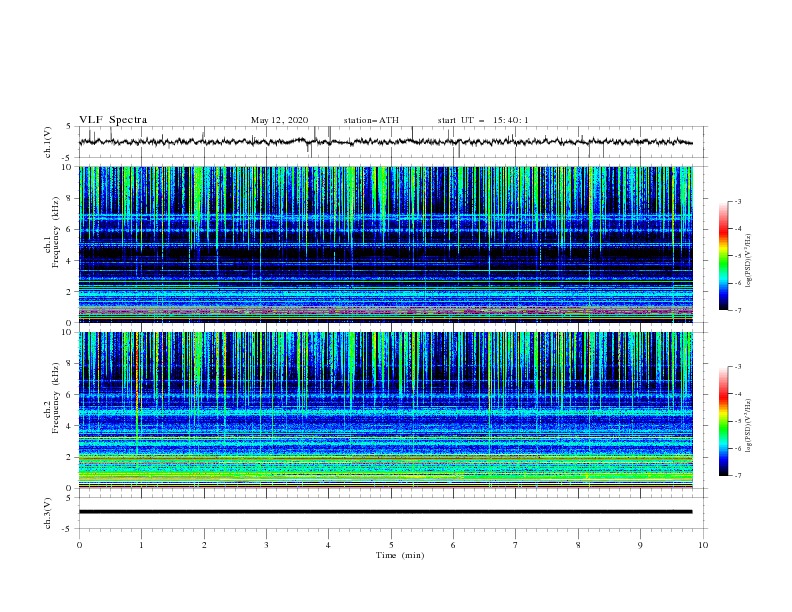The width and height of the screenshot is (792, 612).
Task: Select the "start UT = 15:40:1" text
Action: coord(483,120)
